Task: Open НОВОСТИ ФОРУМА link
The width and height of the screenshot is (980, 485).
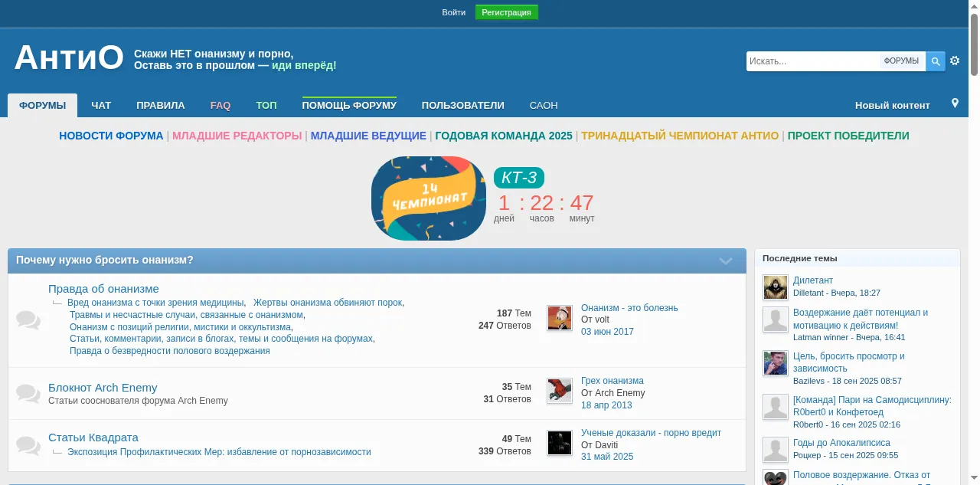Action: (111, 136)
